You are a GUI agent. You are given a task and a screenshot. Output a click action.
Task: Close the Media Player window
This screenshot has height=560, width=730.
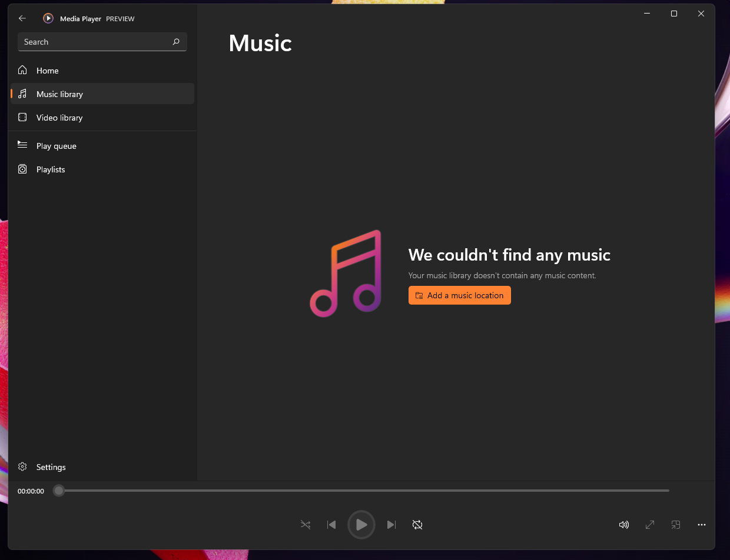point(701,14)
